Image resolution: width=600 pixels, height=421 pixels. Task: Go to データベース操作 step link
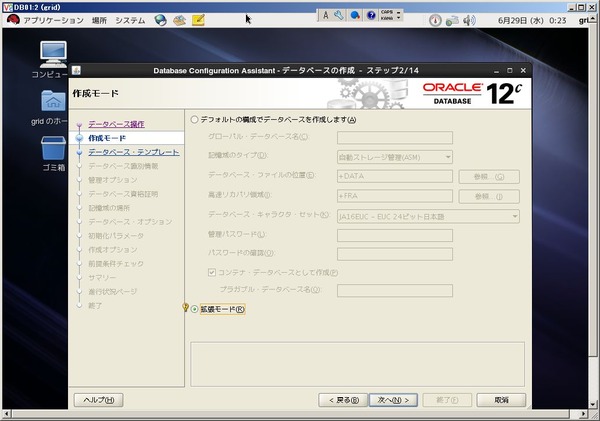pyautogui.click(x=116, y=124)
